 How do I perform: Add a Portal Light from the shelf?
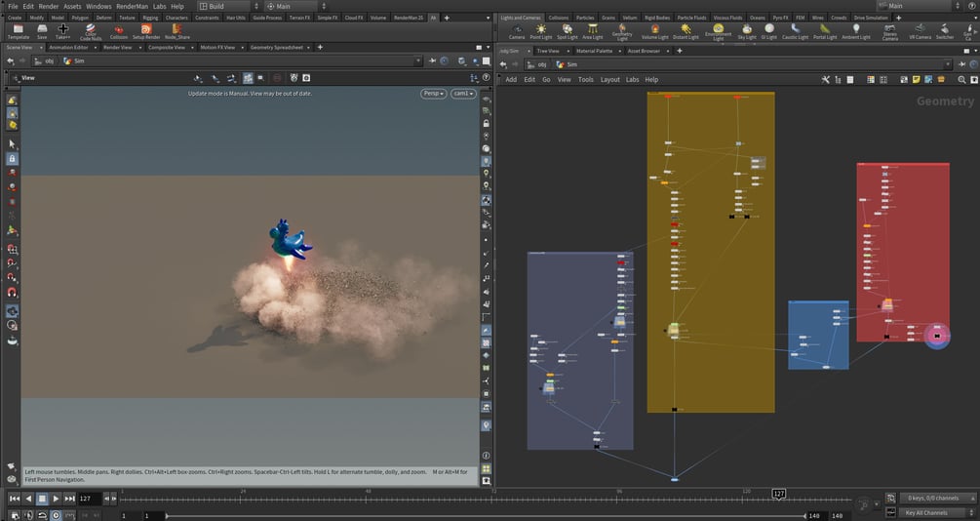pyautogui.click(x=825, y=32)
